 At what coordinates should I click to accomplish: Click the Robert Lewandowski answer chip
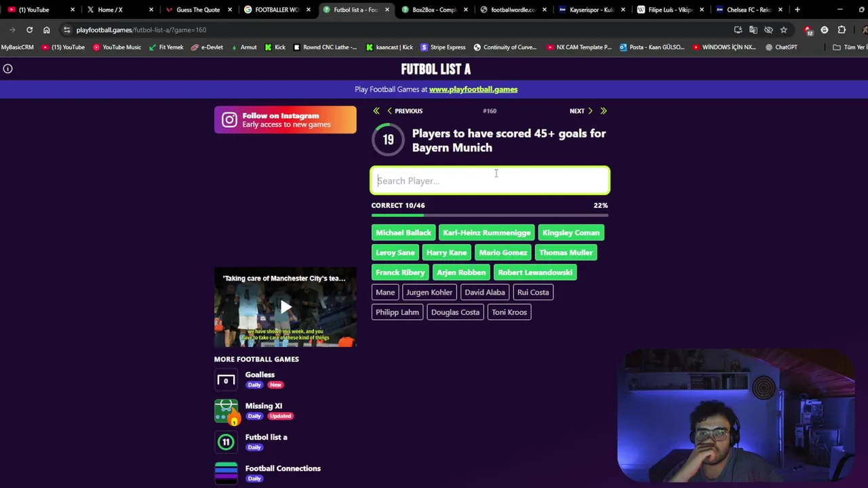coord(535,272)
